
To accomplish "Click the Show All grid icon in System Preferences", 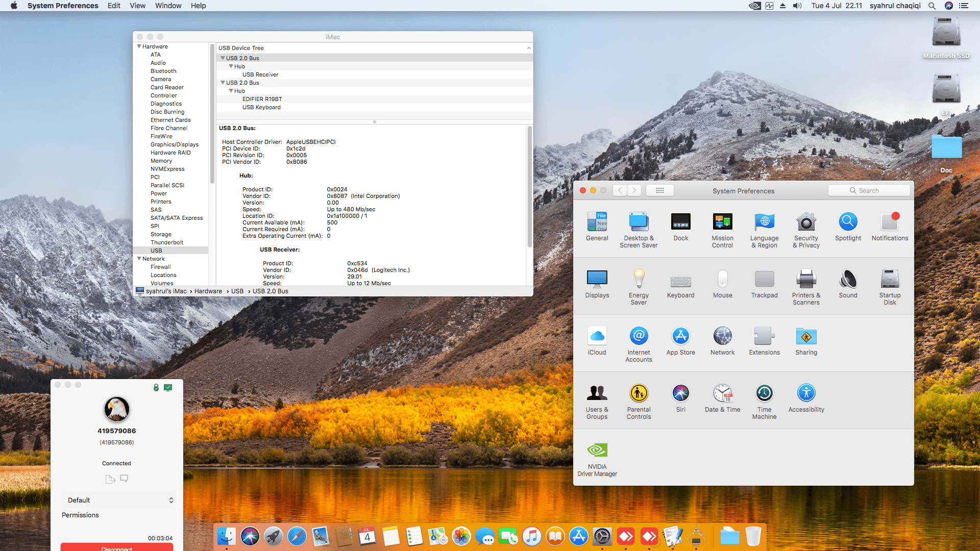I will [660, 190].
